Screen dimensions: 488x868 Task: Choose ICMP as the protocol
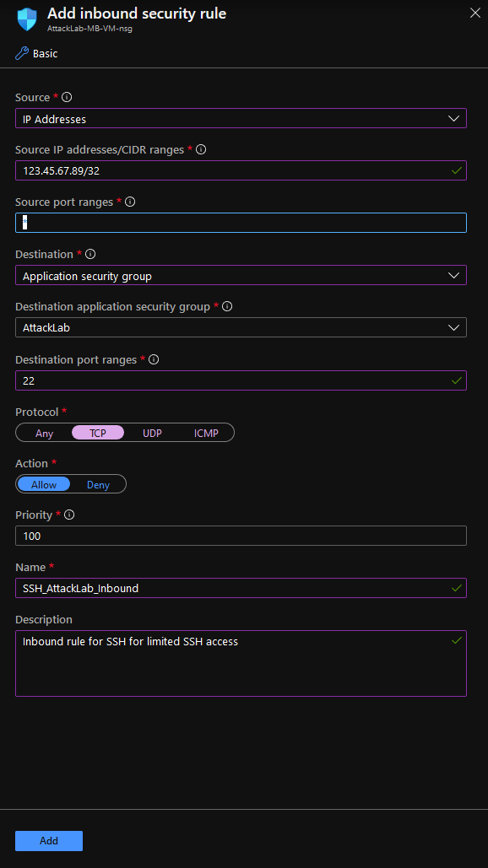(206, 433)
